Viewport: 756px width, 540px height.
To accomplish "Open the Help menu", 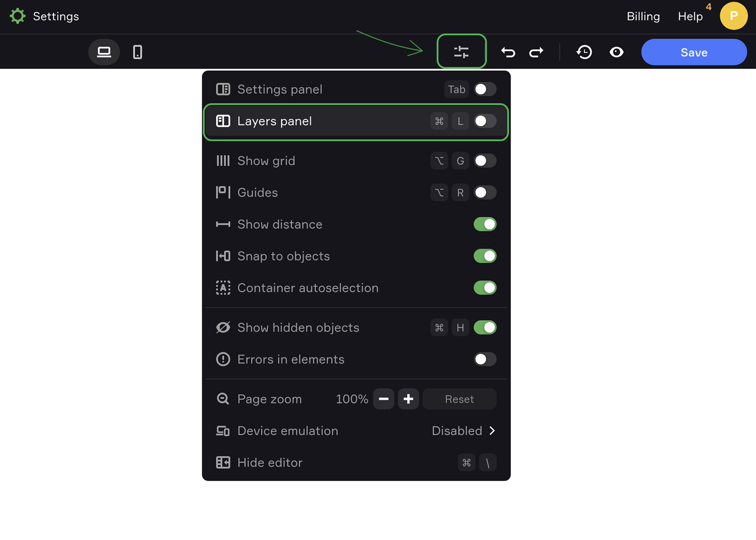I will click(690, 17).
